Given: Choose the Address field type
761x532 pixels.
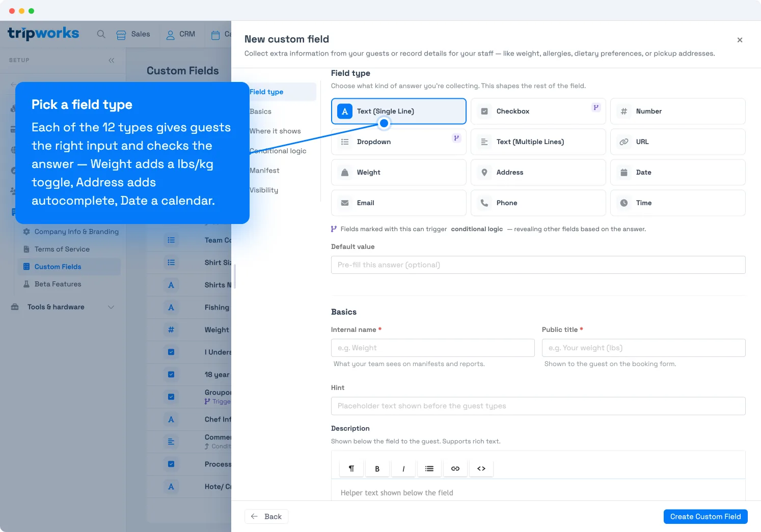Looking at the screenshot, I should tap(538, 173).
